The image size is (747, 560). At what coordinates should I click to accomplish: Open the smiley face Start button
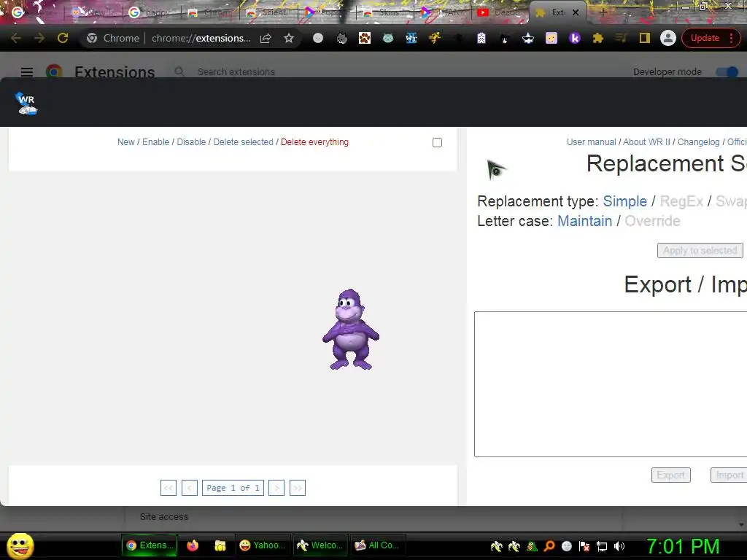point(20,545)
